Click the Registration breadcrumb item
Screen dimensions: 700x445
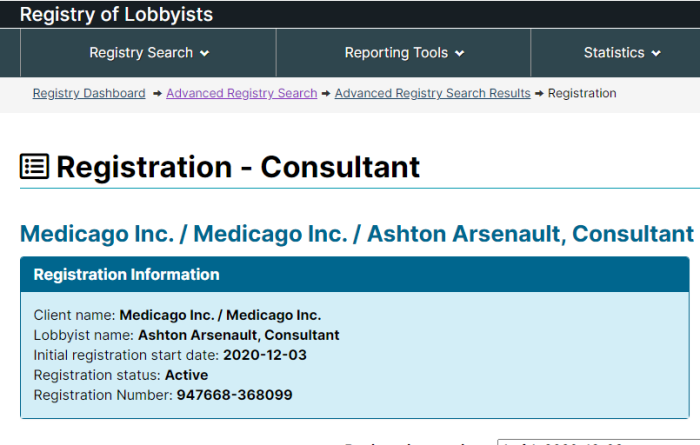click(582, 93)
